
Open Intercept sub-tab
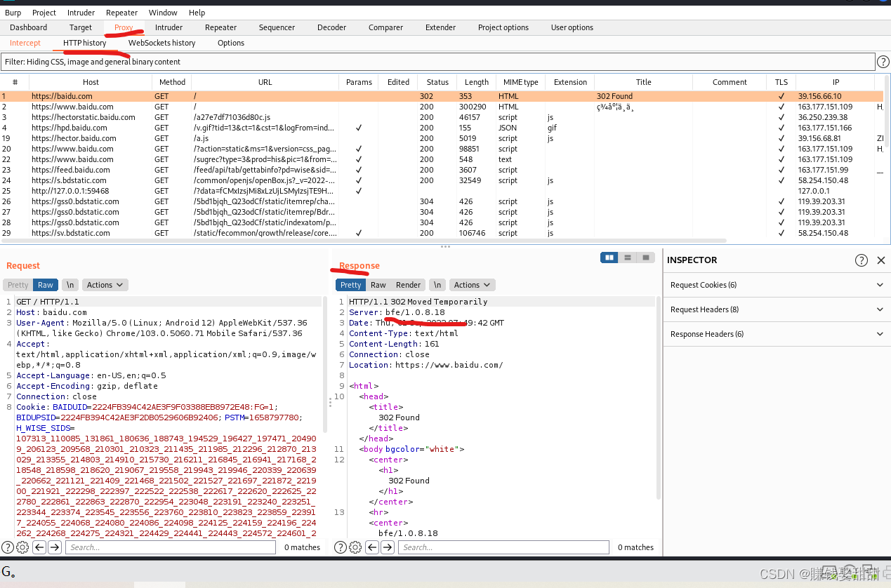25,43
